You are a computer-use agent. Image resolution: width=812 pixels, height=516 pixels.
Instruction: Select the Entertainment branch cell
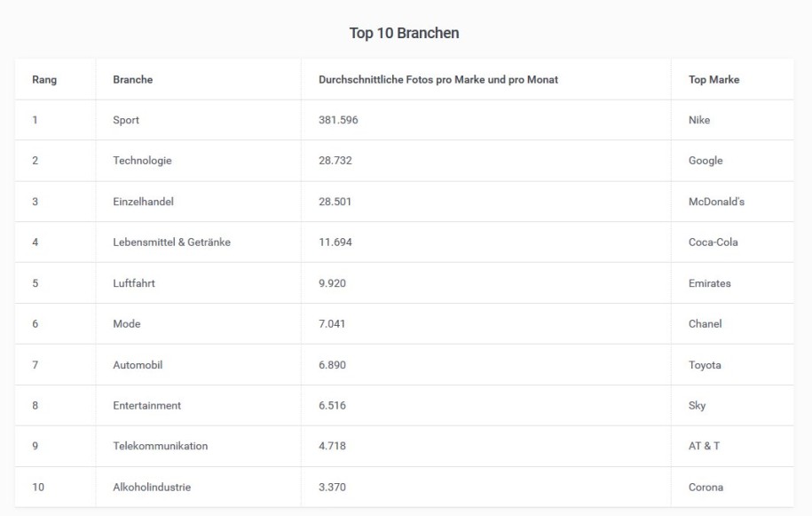(146, 405)
